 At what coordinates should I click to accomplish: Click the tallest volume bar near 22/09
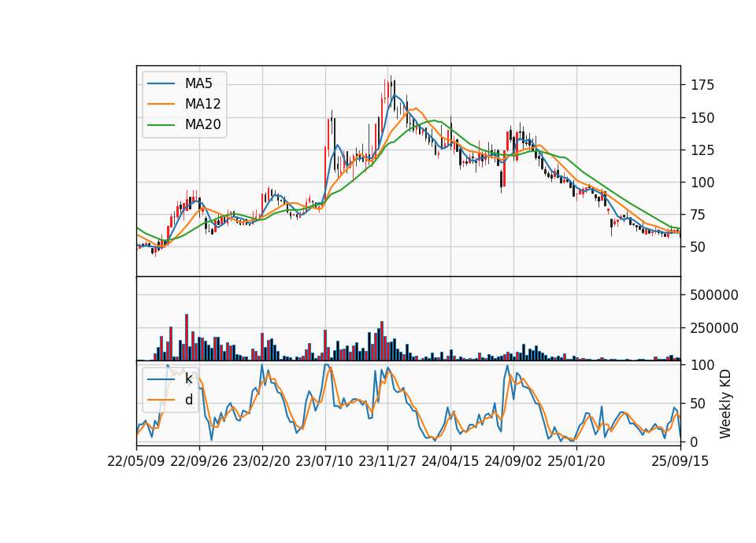coord(187,338)
